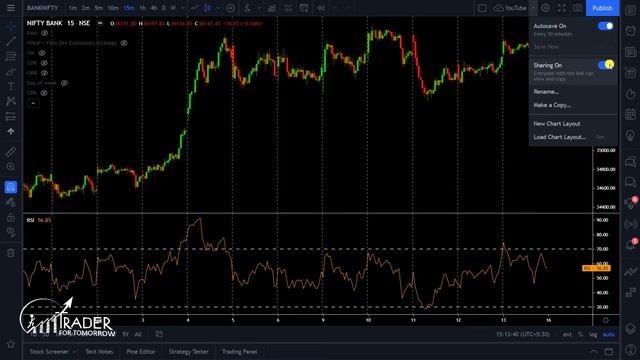Screen dimensions: 640x360
Task: Hide the Day of week indicator
Action: [64, 83]
